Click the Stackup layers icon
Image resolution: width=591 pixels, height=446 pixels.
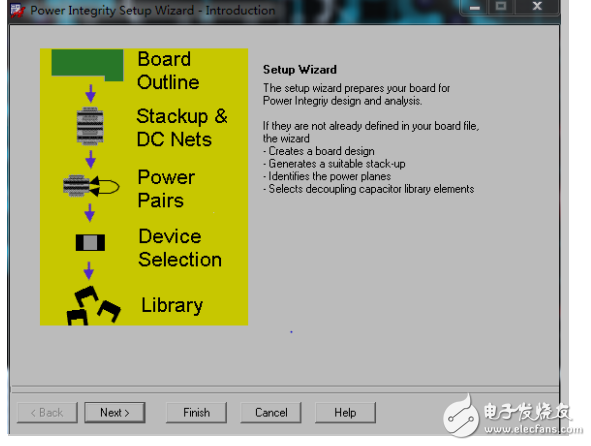tap(90, 126)
